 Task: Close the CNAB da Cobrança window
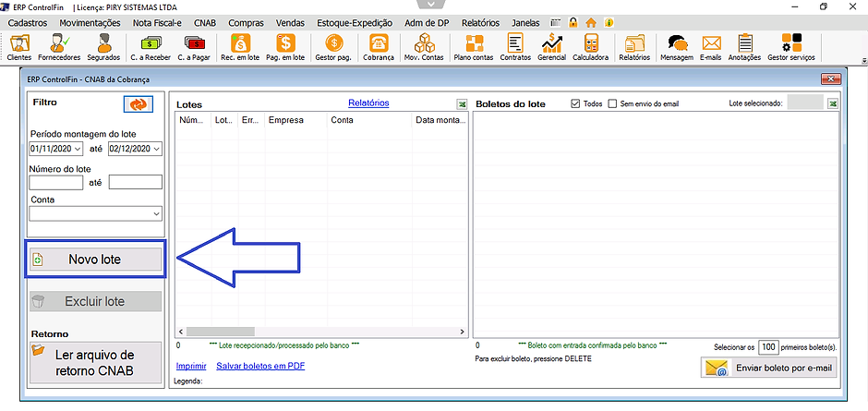pos(831,79)
